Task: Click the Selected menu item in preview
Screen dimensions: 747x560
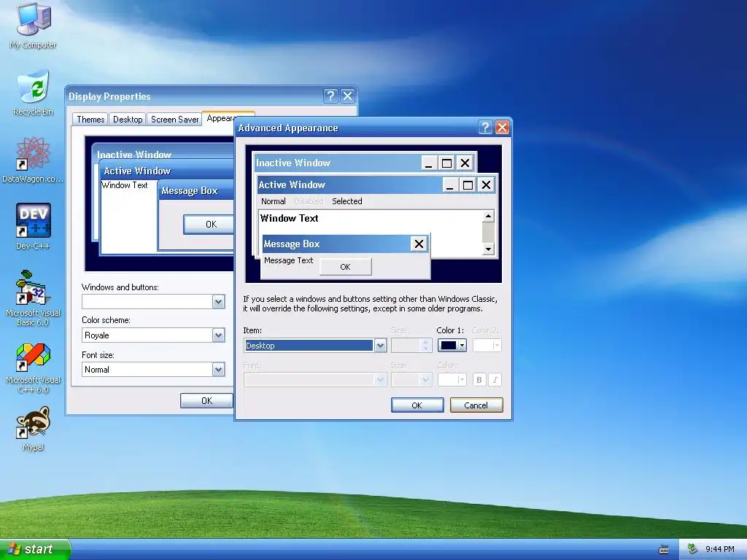Action: pos(347,201)
